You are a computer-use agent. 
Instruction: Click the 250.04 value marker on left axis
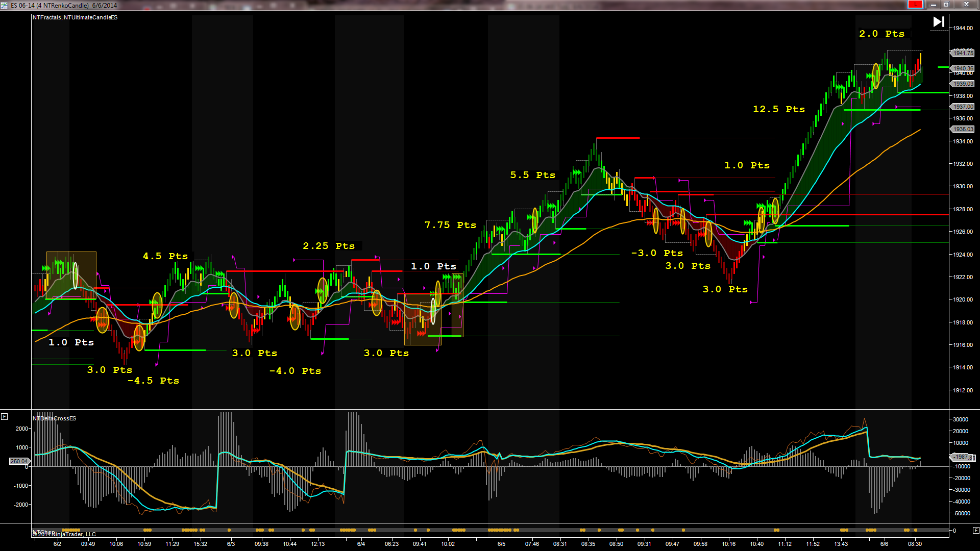click(18, 461)
